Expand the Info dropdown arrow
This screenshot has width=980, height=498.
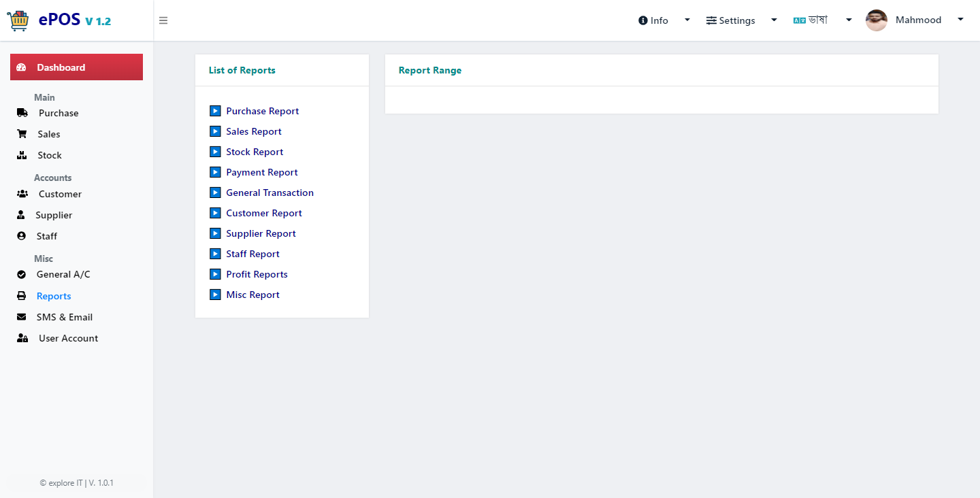pyautogui.click(x=687, y=20)
